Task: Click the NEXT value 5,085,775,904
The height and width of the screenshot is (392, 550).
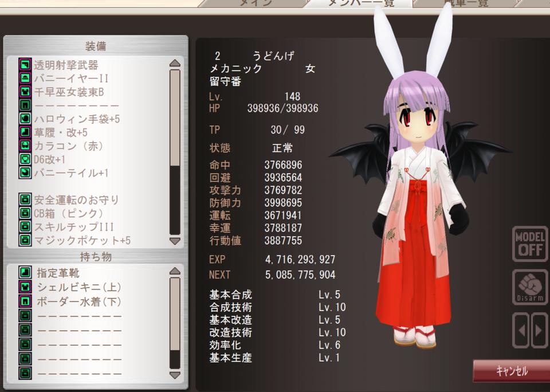Action: pos(300,275)
